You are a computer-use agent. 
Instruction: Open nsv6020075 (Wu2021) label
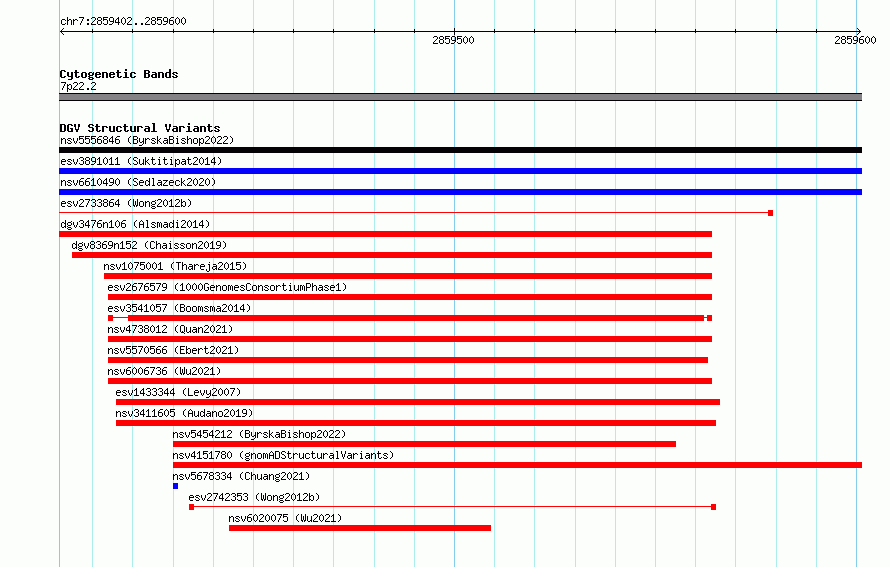coord(285,518)
